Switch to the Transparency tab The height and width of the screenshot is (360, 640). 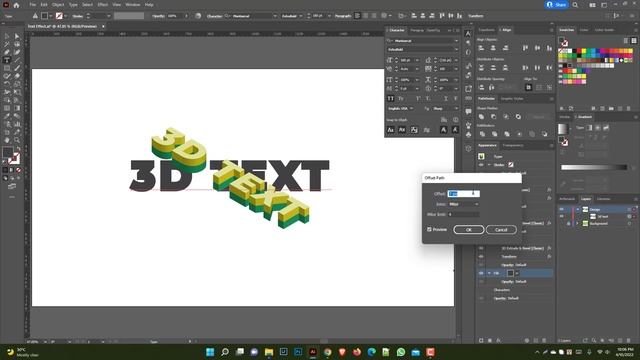tap(513, 145)
